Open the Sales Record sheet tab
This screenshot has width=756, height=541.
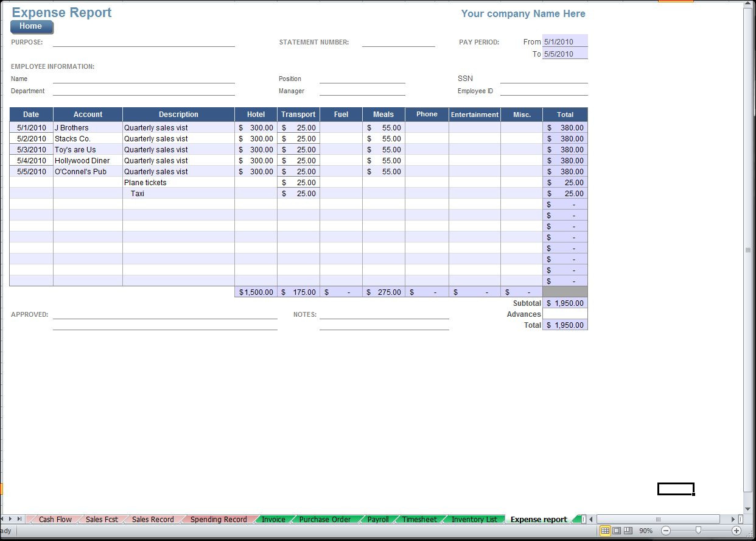pyautogui.click(x=153, y=520)
